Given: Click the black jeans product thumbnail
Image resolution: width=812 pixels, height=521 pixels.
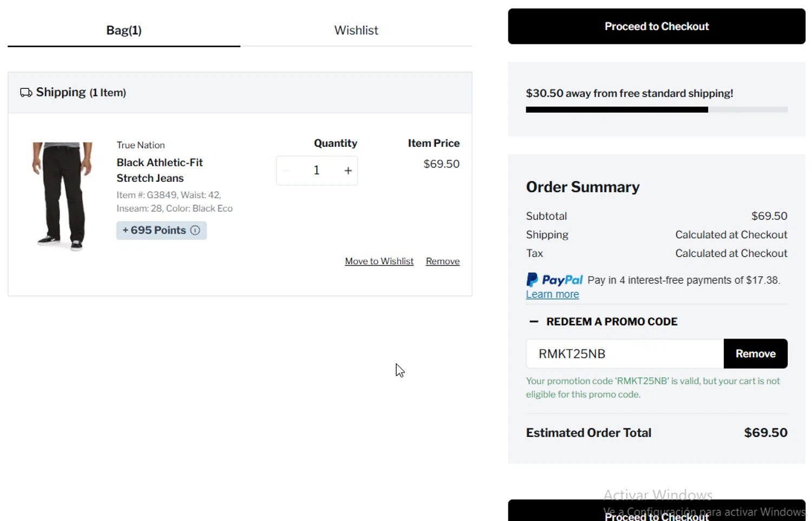Looking at the screenshot, I should tap(62, 196).
